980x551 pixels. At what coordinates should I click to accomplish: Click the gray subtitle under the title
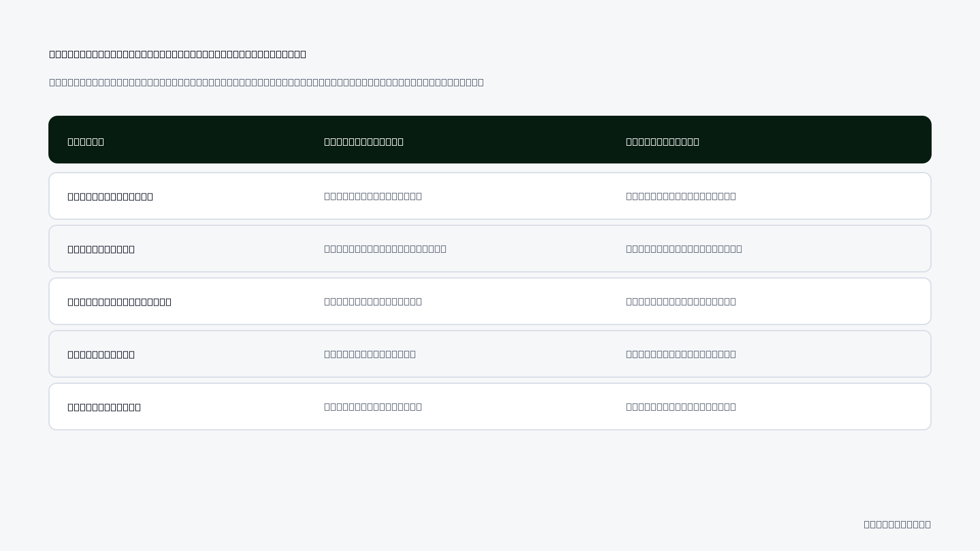coord(266,82)
